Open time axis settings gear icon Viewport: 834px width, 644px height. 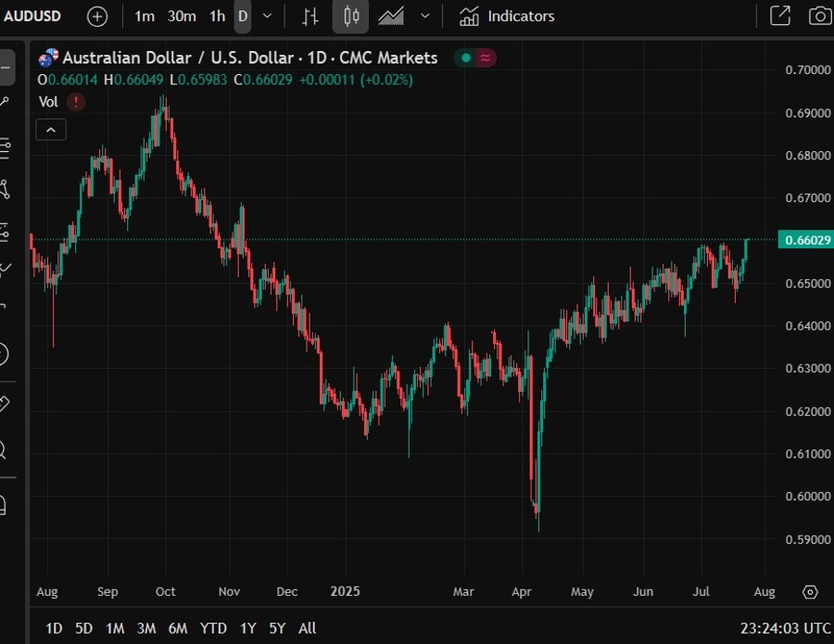click(x=809, y=592)
